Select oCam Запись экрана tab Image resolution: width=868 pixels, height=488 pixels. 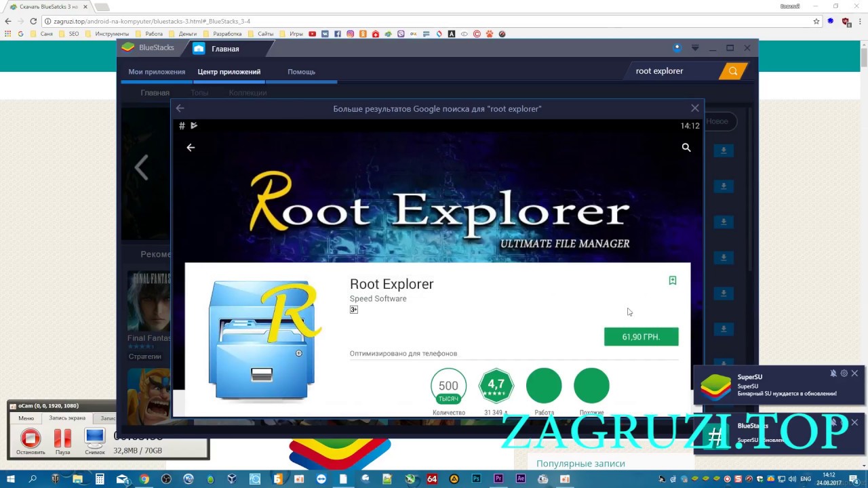67,418
